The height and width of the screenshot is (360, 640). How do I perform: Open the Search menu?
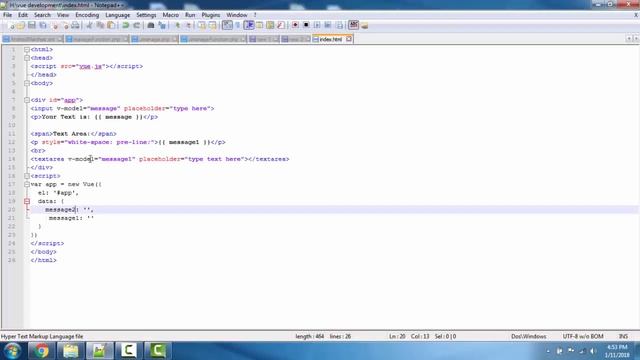point(42,15)
